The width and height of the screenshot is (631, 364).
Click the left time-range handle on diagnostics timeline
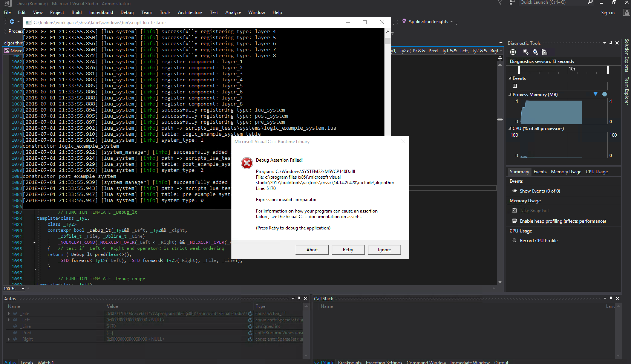point(519,69)
